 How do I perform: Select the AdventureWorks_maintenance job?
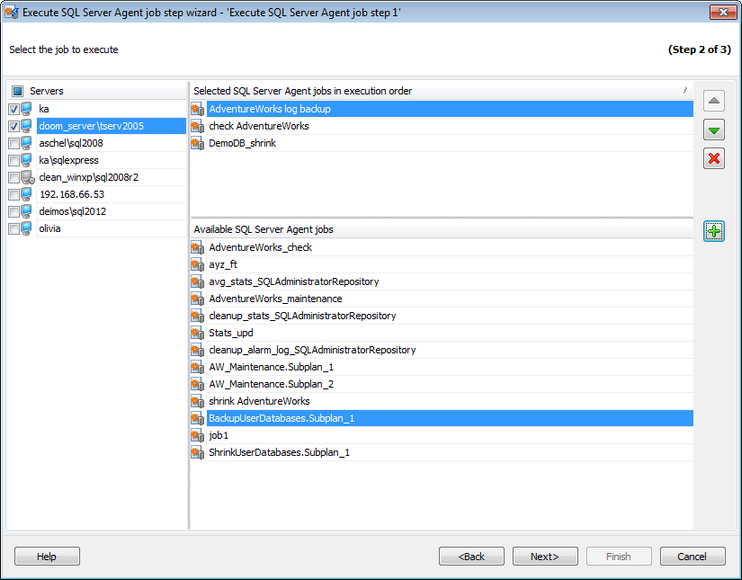450,299
